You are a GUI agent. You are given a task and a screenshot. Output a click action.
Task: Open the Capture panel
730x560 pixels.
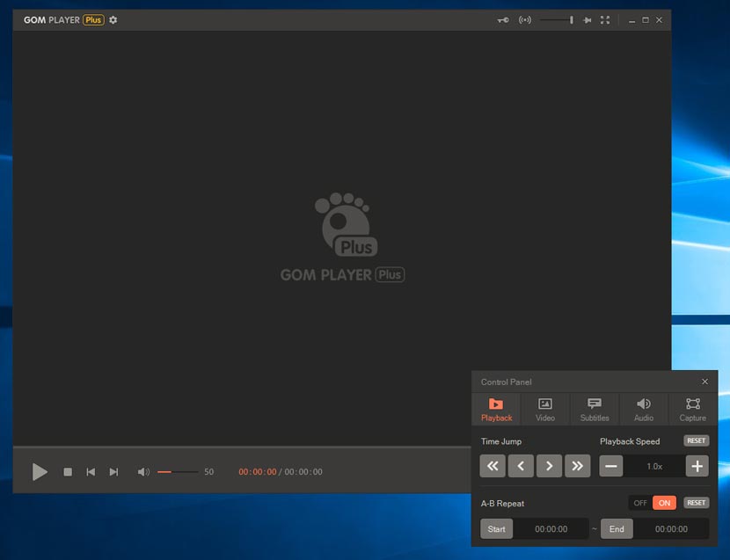pos(691,409)
